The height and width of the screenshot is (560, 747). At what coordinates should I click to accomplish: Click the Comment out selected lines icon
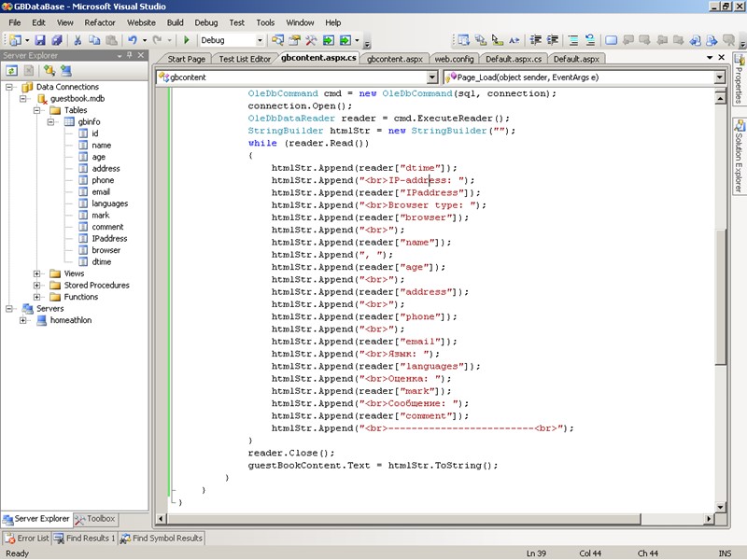[572, 40]
